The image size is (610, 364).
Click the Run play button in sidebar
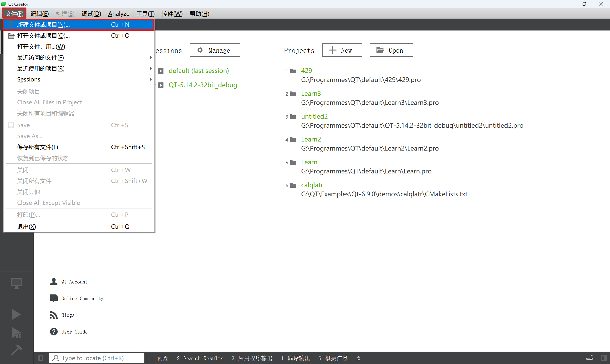tap(16, 314)
